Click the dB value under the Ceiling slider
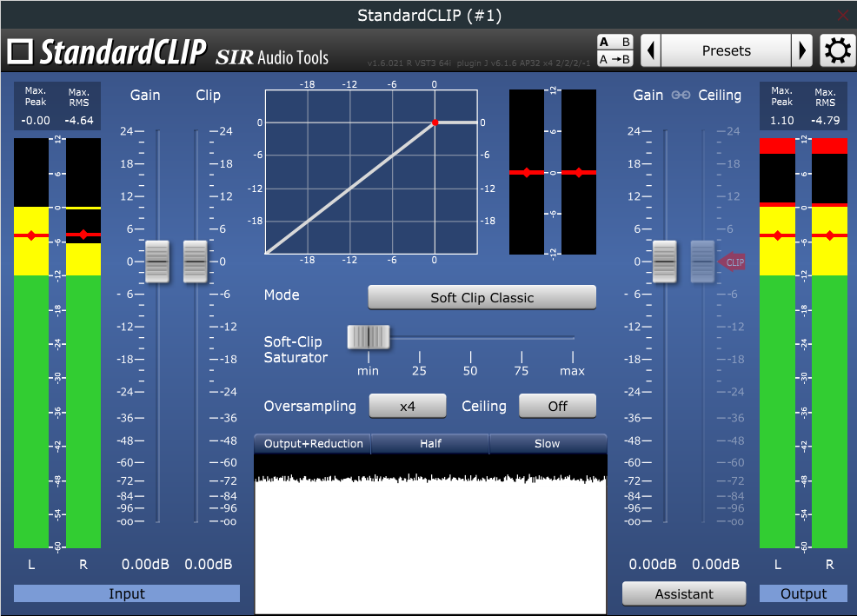857x616 pixels. 716,564
